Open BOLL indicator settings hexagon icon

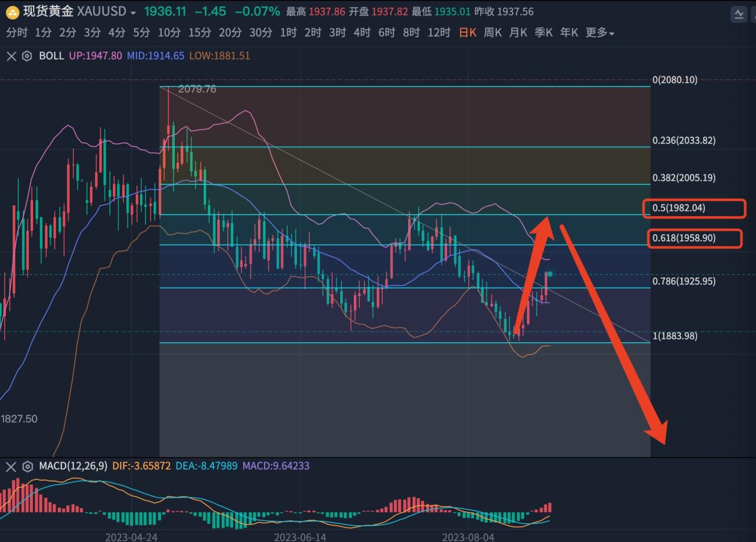pos(27,56)
